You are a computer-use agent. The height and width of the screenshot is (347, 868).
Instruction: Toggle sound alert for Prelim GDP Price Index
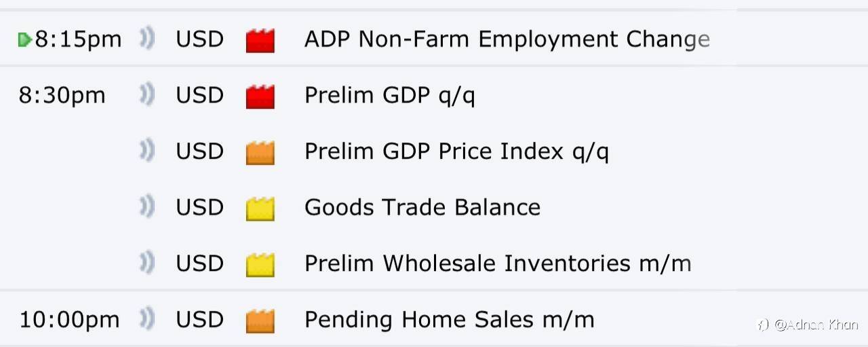pyautogui.click(x=146, y=151)
